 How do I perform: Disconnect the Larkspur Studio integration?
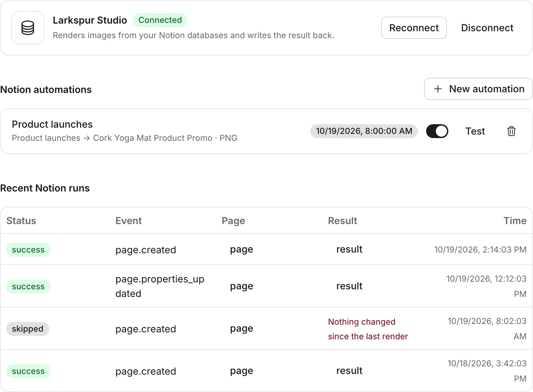pyautogui.click(x=487, y=28)
